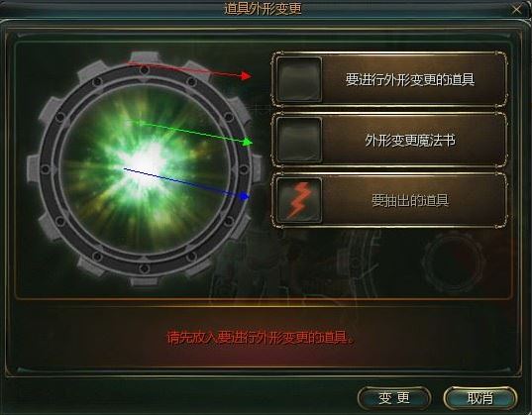Image resolution: width=532 pixels, height=415 pixels.
Task: Cancel using the 取消 button
Action: (480, 398)
